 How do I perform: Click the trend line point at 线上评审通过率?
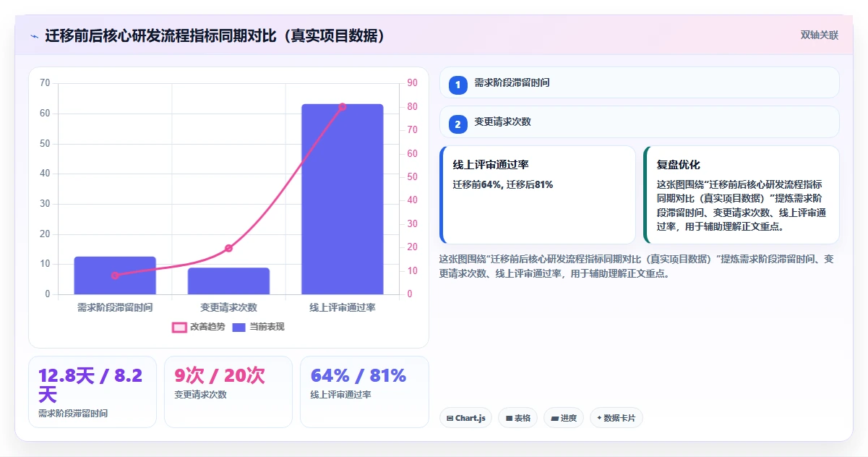(343, 107)
